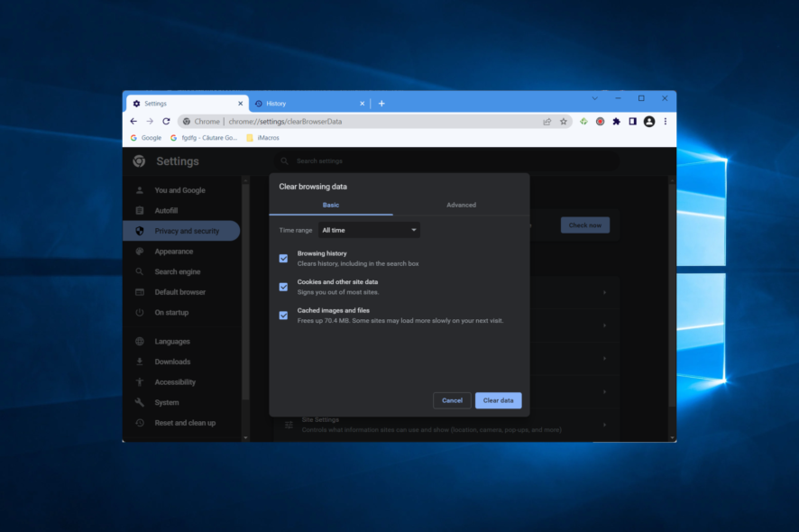Open the tab search chevron
Image resolution: width=799 pixels, height=532 pixels.
(594, 98)
